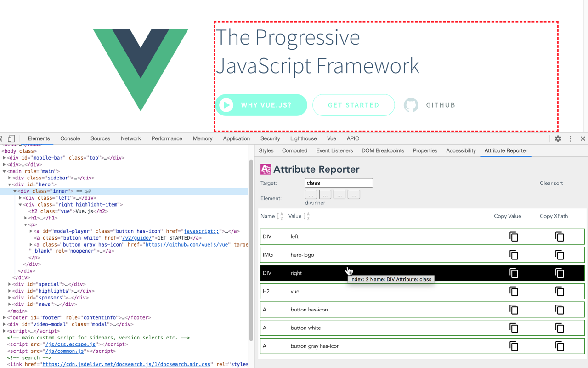Screen dimensions: 588x368
Task: Select the h2 class="vue" element line
Action: tap(68, 211)
